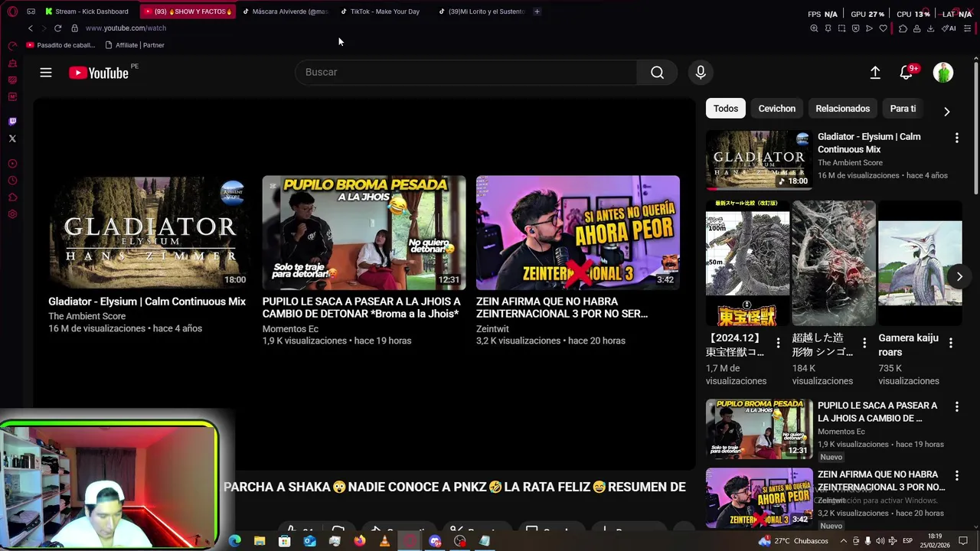Screen dimensions: 980x551
Task: Click the Opera GX logo menu
Action: pyautogui.click(x=12, y=11)
